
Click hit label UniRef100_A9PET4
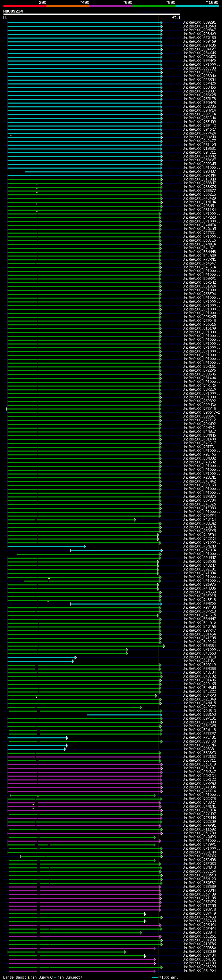[199, 114]
